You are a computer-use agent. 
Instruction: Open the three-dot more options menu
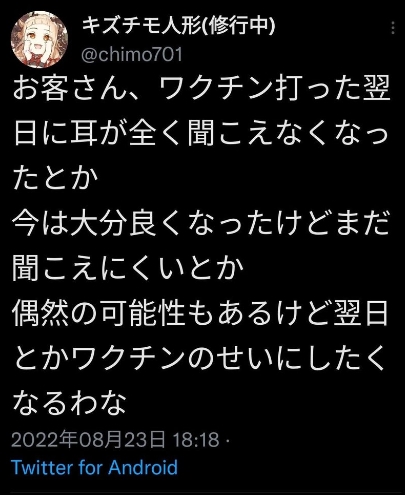point(393,28)
